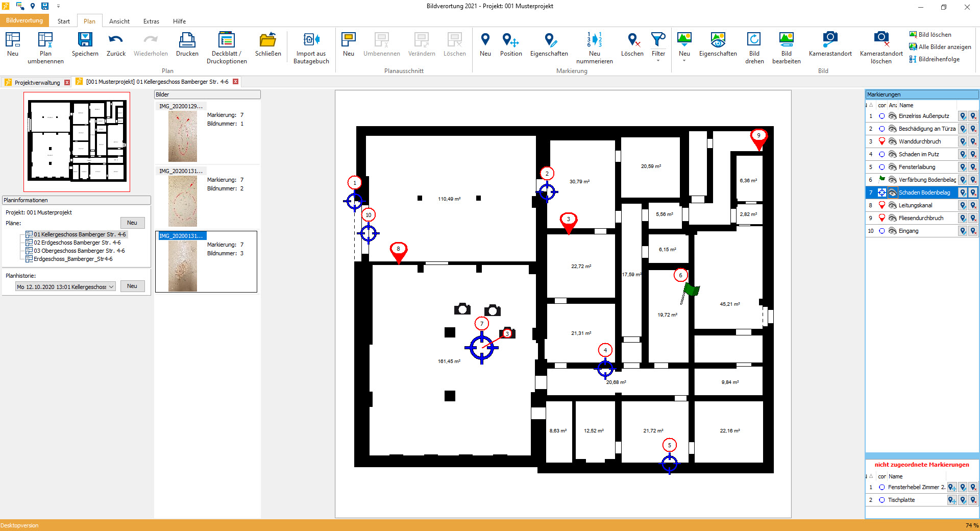980x531 pixels.
Task: Switch to the Ansicht ribbon tab
Action: tap(119, 21)
